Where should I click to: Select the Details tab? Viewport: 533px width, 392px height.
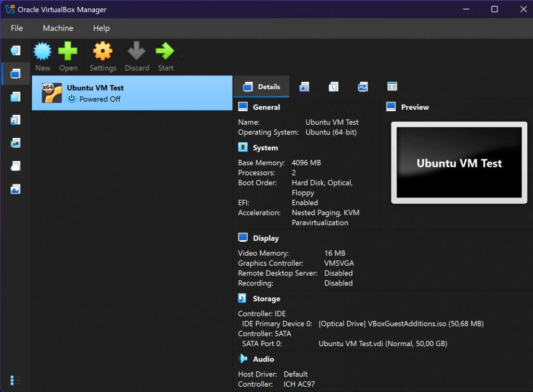click(x=261, y=87)
